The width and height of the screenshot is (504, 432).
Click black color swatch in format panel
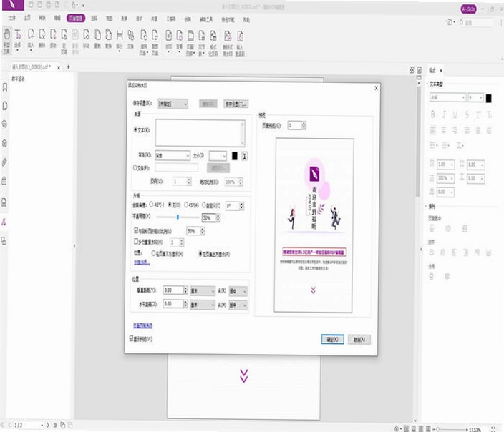(488, 98)
